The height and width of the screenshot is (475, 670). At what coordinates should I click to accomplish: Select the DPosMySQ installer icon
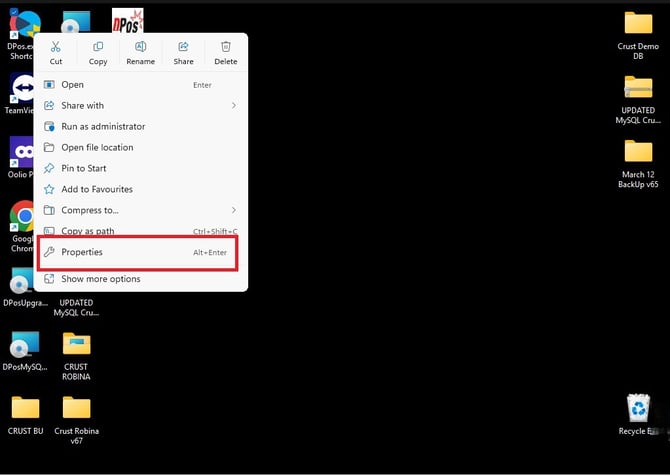point(25,344)
